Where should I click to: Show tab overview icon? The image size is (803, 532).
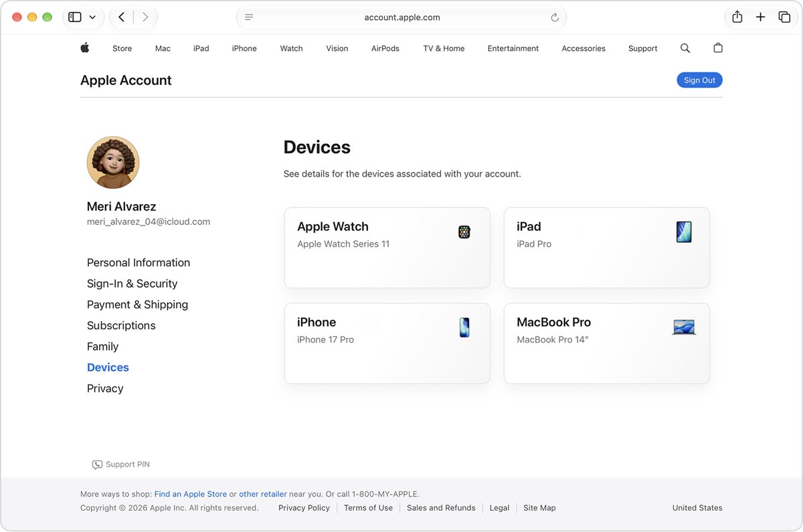[784, 17]
